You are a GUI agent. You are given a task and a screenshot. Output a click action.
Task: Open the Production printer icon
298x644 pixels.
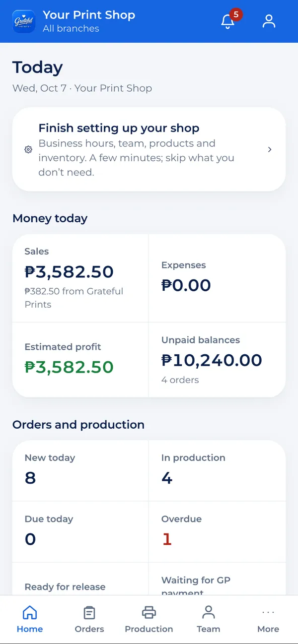tap(149, 612)
